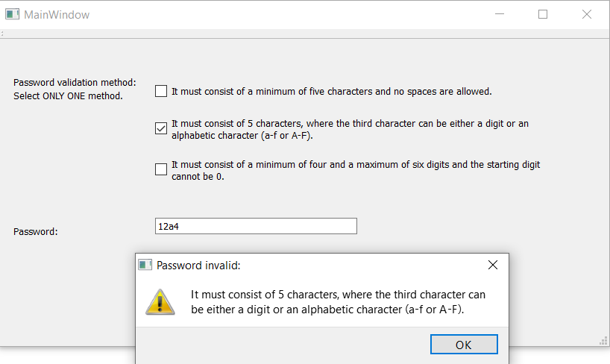610x364 pixels.
Task: Click the MainWindow title bar app icon
Action: point(12,14)
